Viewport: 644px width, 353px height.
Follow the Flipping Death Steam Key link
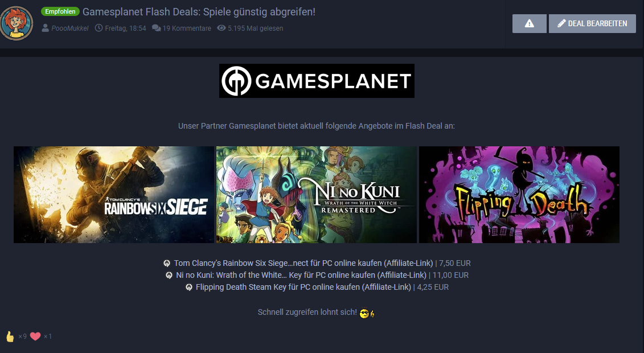pyautogui.click(x=303, y=287)
